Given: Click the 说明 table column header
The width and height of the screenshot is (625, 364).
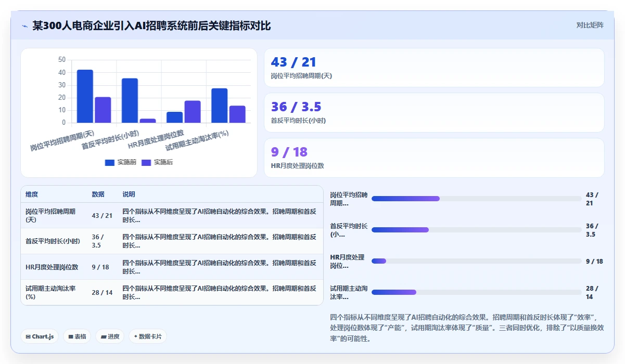Looking at the screenshot, I should (x=129, y=194).
